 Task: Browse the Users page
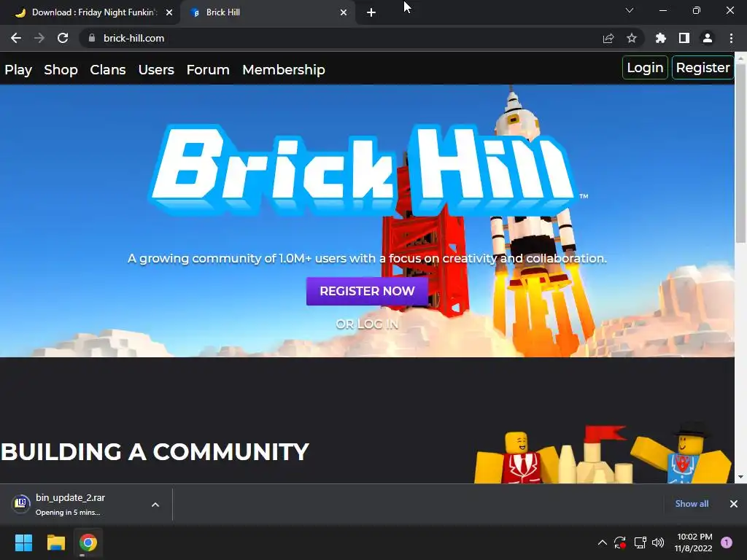156,69
